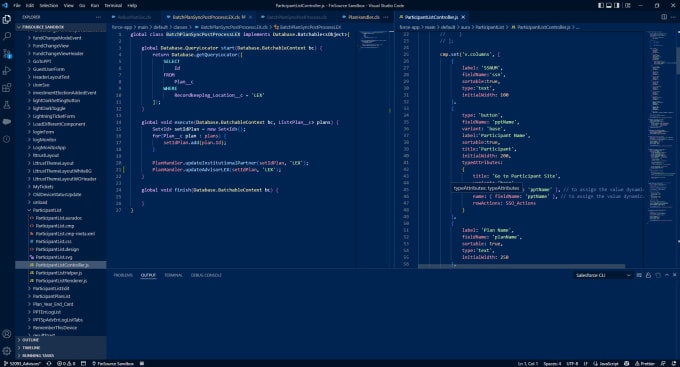Screen dimensions: 680x367
Task: Open the Selection menu
Action: pos(49,6)
